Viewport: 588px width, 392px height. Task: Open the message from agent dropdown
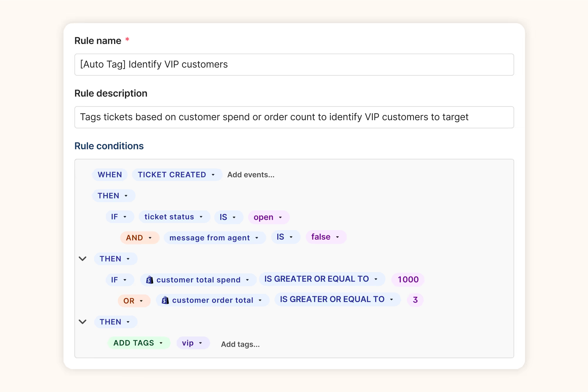coord(214,238)
